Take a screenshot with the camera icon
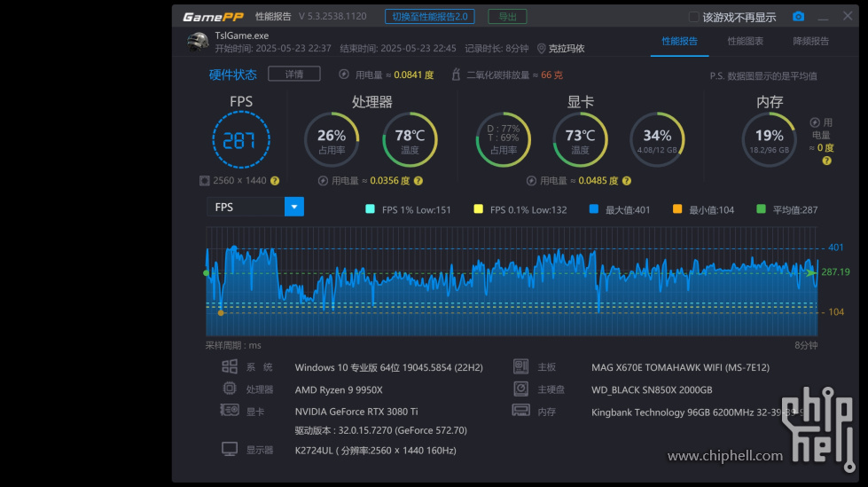Image resolution: width=868 pixels, height=487 pixels. coord(798,17)
